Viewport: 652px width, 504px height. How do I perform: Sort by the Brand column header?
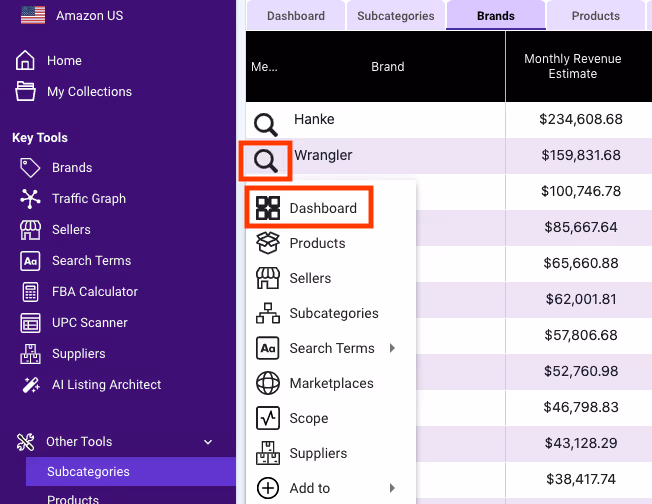[x=388, y=67]
